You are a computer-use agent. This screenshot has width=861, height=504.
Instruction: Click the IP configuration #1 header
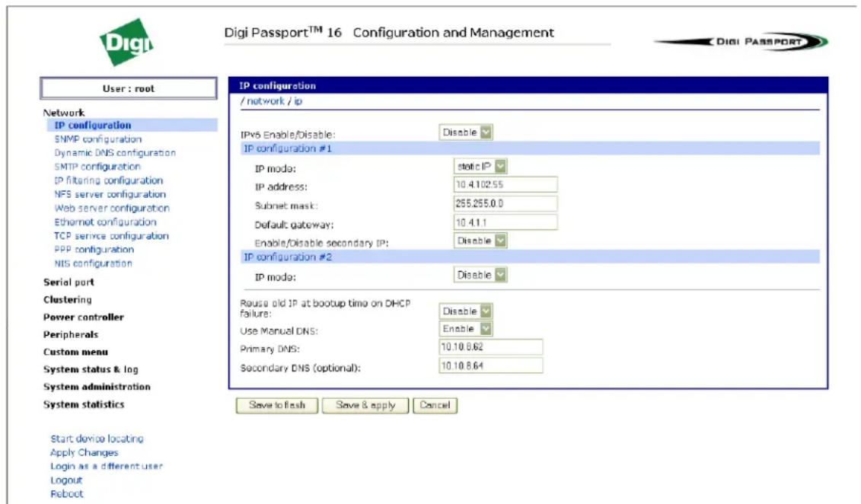coord(530,148)
